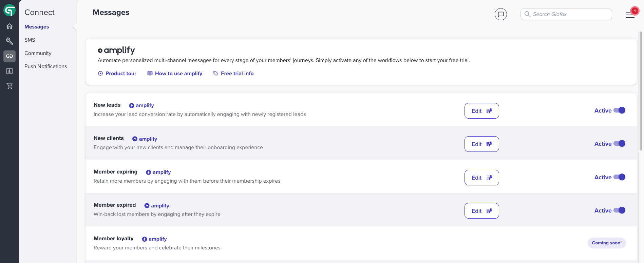Open SMS section
644x263 pixels.
tap(30, 40)
